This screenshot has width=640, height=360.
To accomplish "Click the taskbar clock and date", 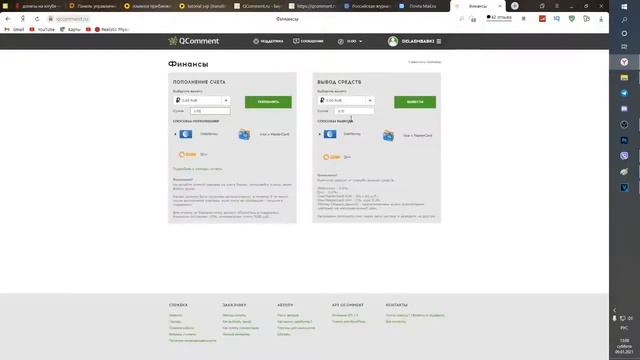I will click(624, 346).
